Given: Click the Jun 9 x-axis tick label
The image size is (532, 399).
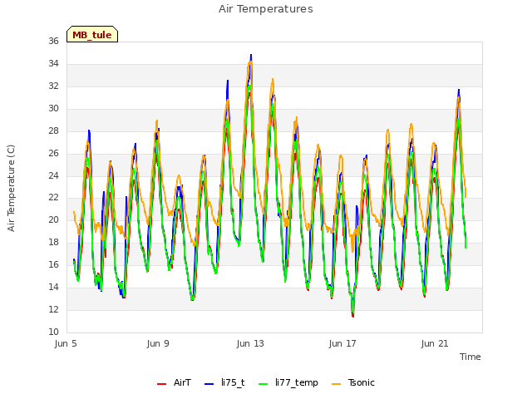Looking at the screenshot, I should pyautogui.click(x=158, y=343).
